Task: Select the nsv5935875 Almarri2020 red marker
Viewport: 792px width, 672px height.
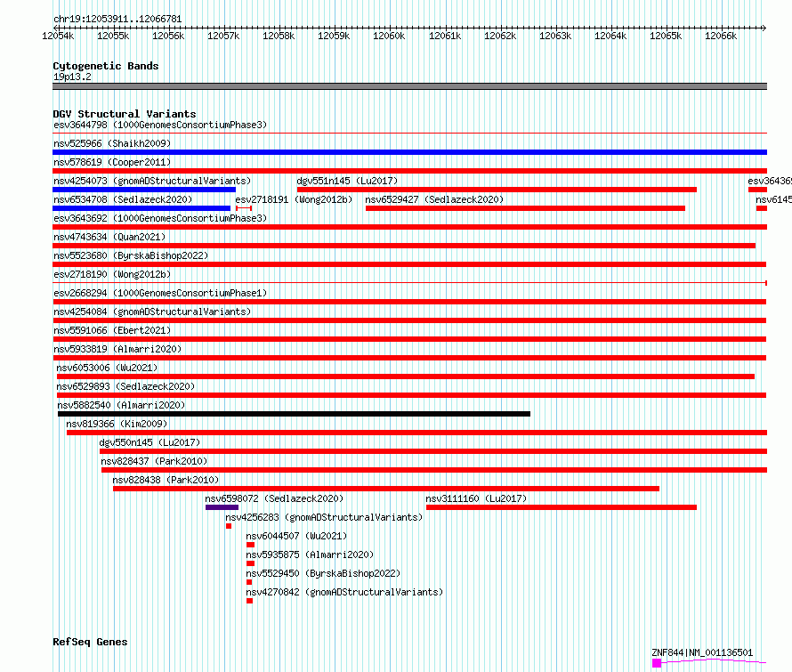Action: (251, 563)
